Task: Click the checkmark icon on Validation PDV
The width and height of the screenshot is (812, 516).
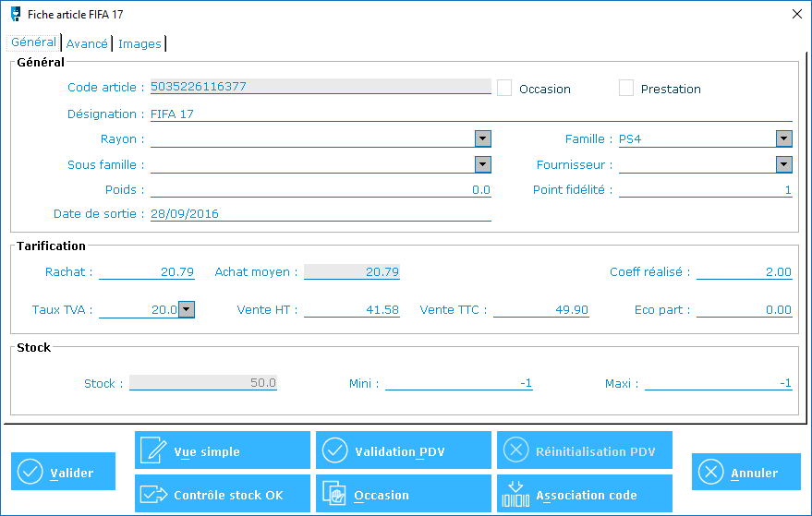Action: (x=335, y=450)
